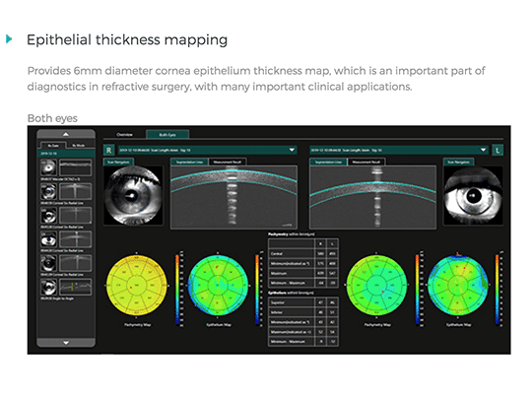Click the left-eye Pachymetry Map
The height and width of the screenshot is (394, 532).
[x=376, y=286]
